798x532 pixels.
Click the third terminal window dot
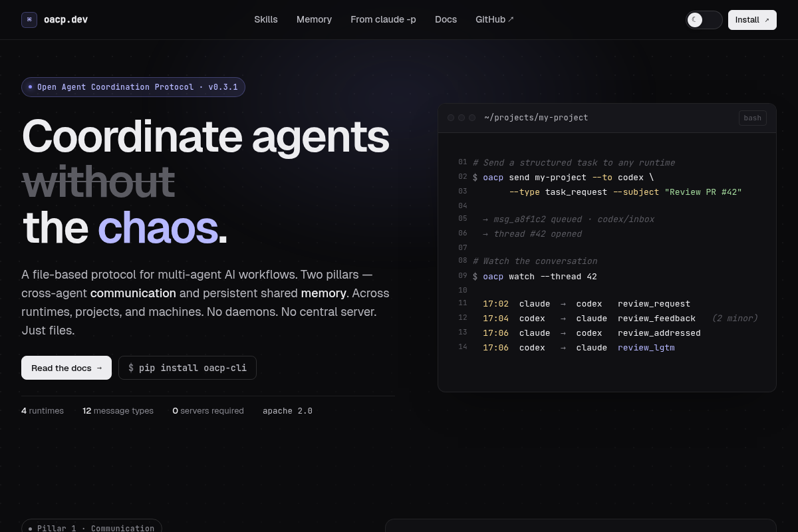472,118
